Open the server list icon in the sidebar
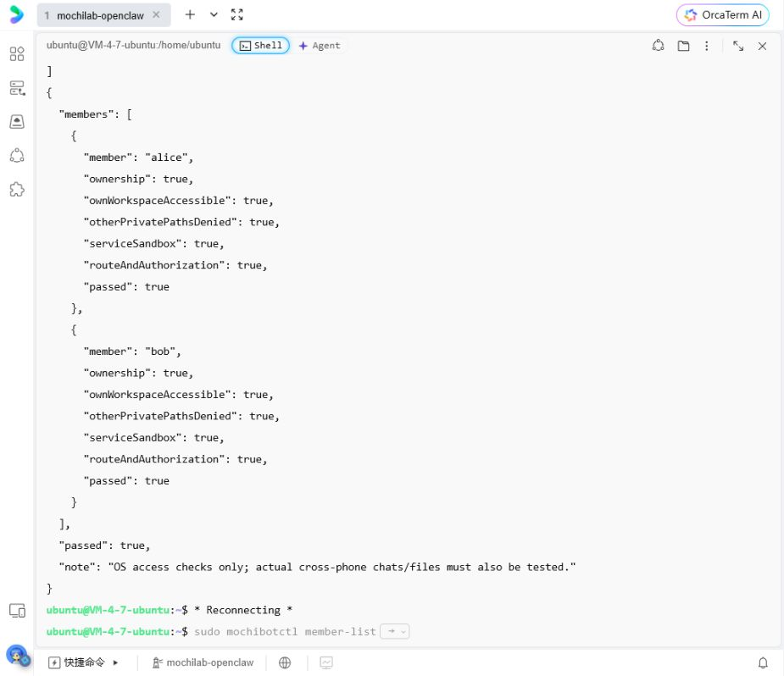This screenshot has height=676, width=784. (17, 88)
